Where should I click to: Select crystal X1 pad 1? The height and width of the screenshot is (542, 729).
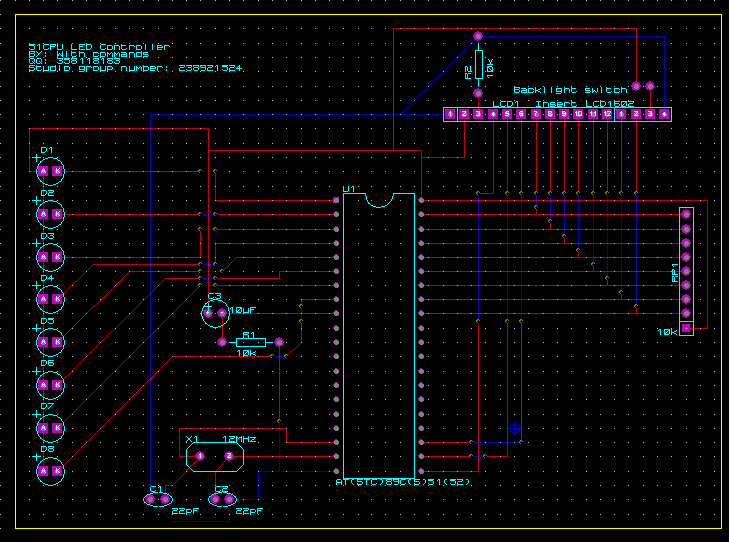(200, 456)
